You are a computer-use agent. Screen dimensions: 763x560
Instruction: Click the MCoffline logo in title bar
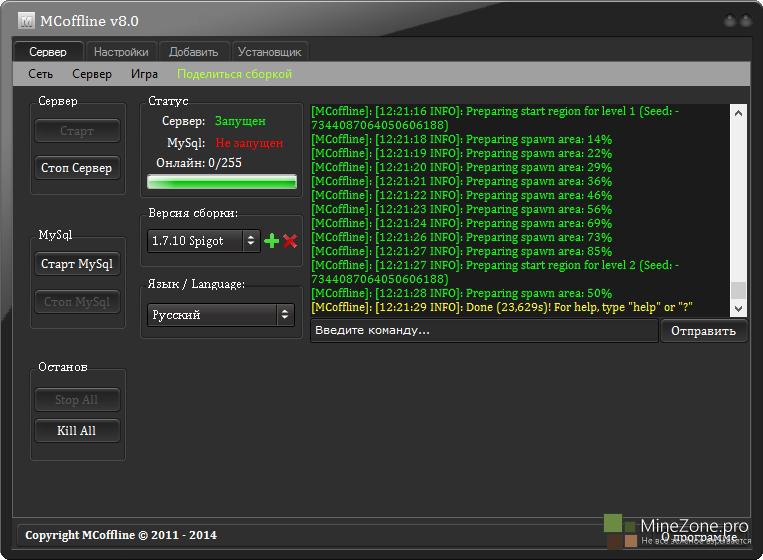25,20
